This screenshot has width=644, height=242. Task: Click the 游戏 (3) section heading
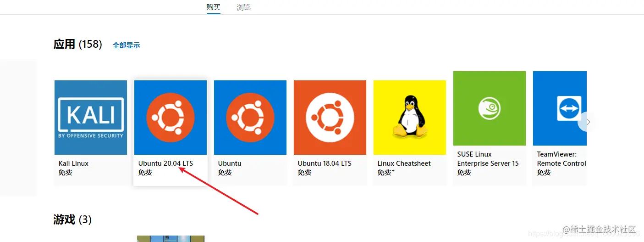(73, 219)
